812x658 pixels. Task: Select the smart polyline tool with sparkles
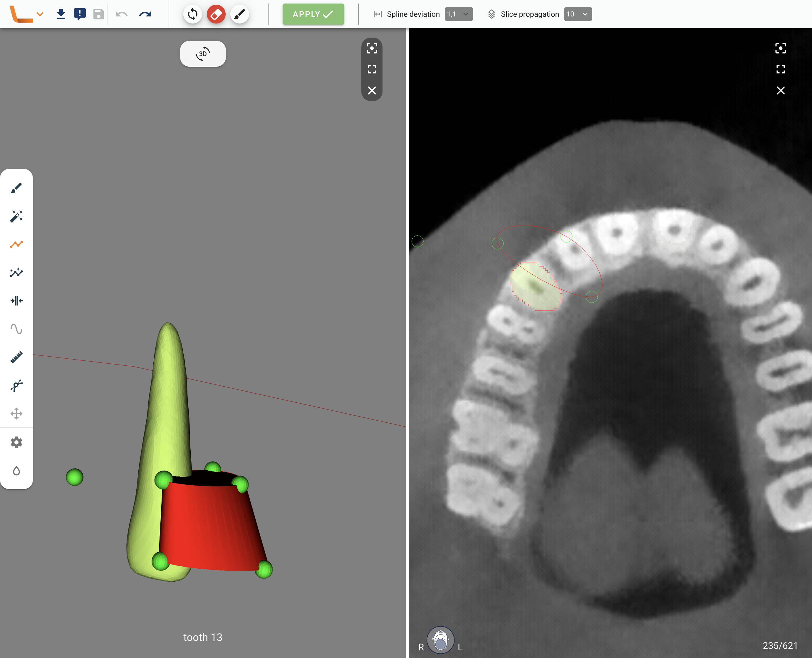[x=16, y=273]
